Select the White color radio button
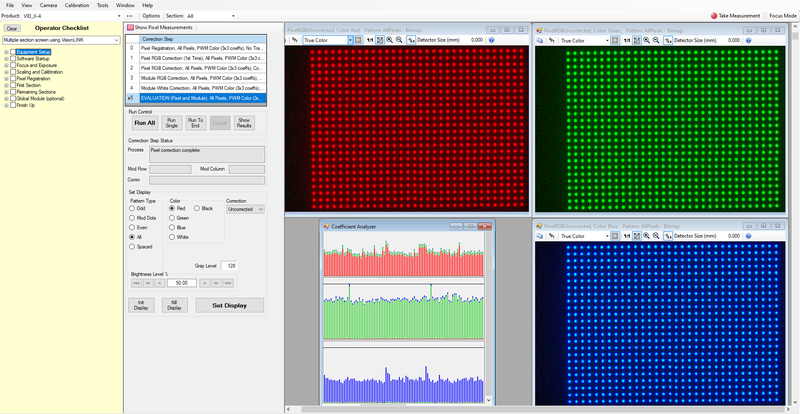Viewport: 800px width, 414px height. click(172, 237)
